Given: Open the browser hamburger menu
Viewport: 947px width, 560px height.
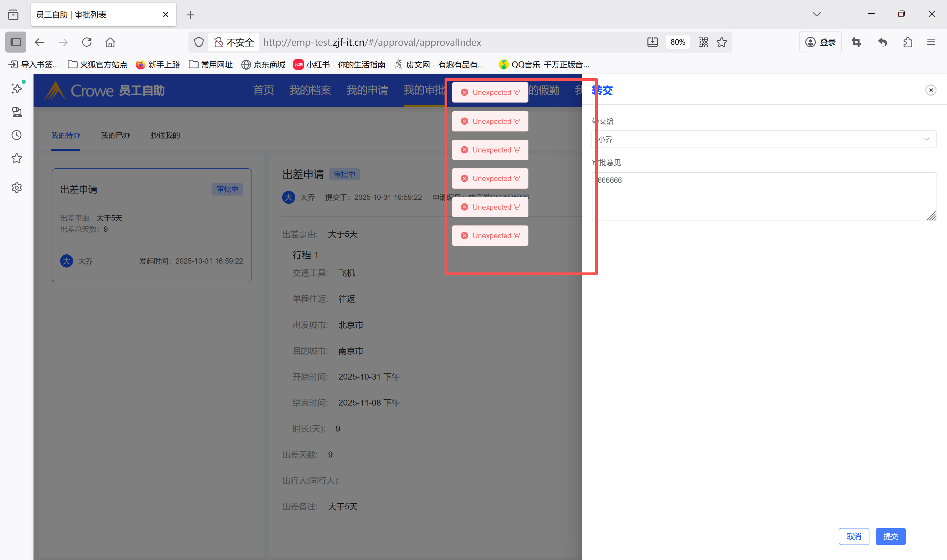Looking at the screenshot, I should coord(931,42).
